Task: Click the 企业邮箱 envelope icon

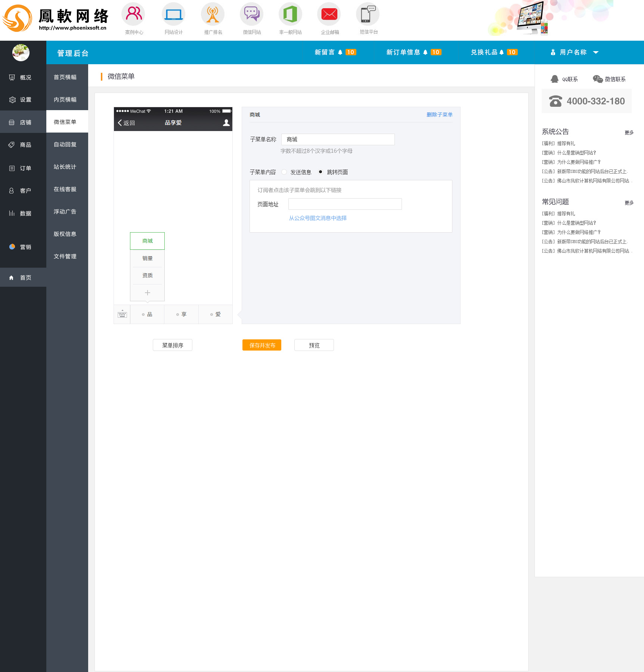Action: [329, 14]
